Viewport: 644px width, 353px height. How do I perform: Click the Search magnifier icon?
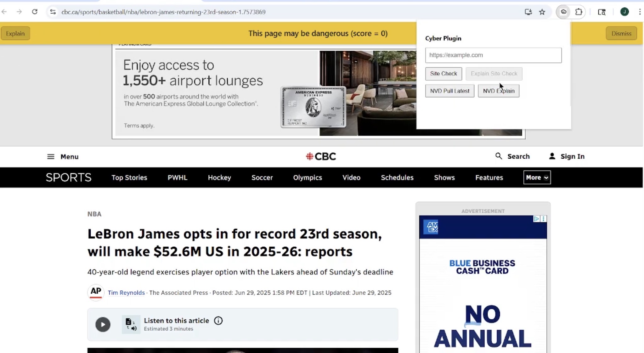point(499,156)
